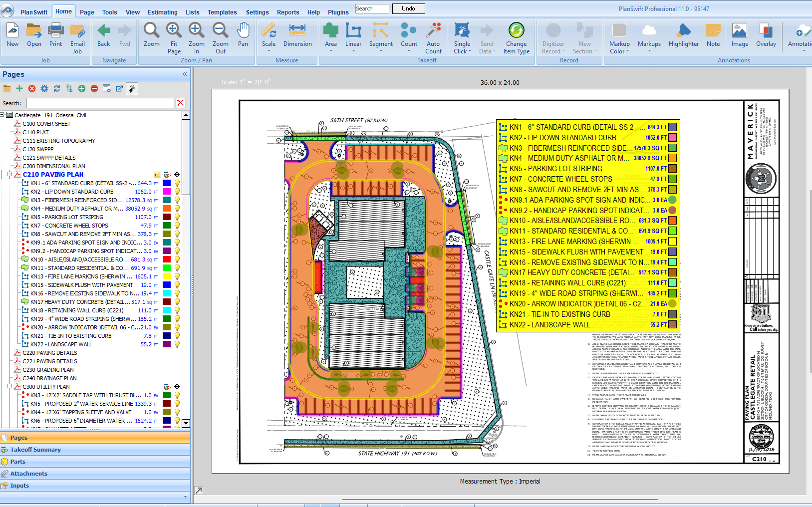
Task: Open the Parts panel section
Action: click(95, 462)
